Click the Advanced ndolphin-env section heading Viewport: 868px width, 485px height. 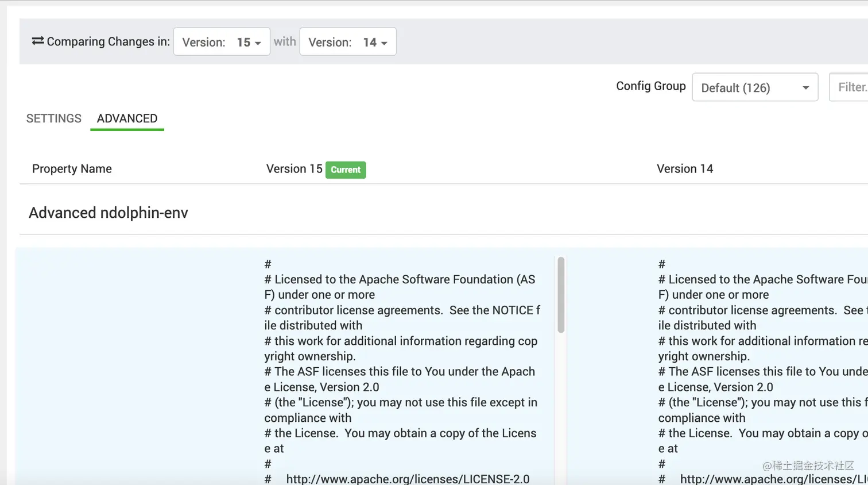tap(108, 213)
